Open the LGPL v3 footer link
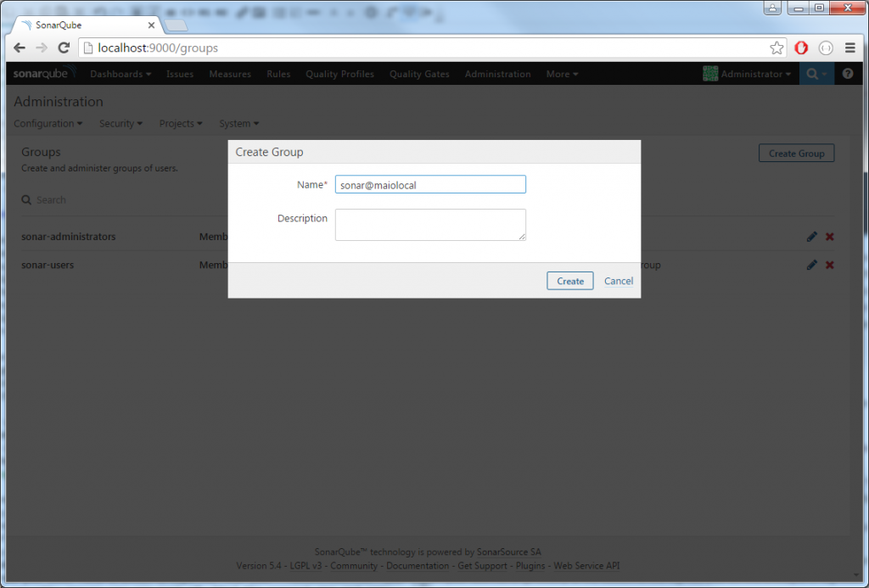Viewport: 869px width, 588px height. (305, 566)
